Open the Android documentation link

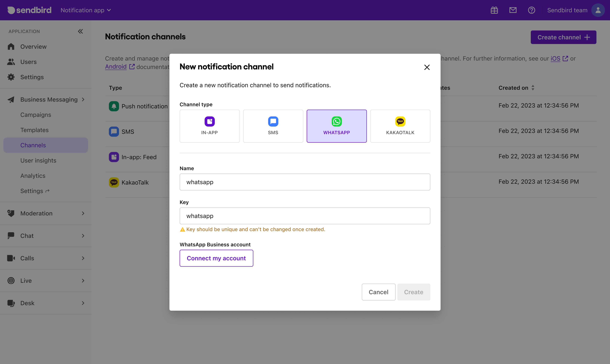point(120,66)
